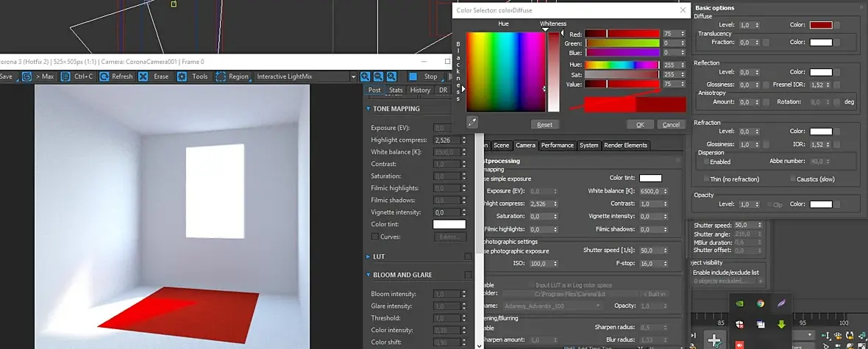868x349 pixels.
Task: Pick a color with the eyedropper tool
Action: [x=472, y=122]
